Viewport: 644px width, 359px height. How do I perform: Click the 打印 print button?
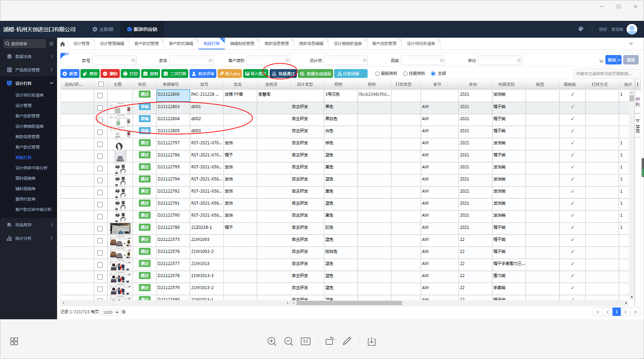tap(131, 73)
